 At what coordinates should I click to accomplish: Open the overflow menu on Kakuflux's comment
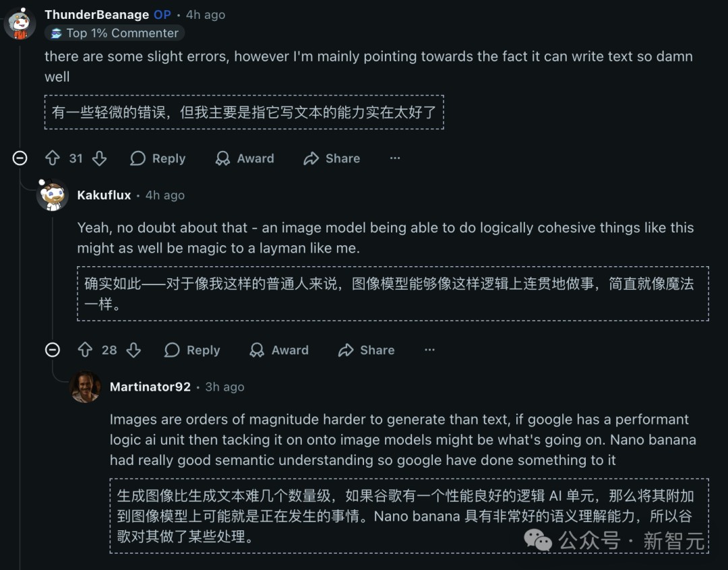(x=429, y=350)
